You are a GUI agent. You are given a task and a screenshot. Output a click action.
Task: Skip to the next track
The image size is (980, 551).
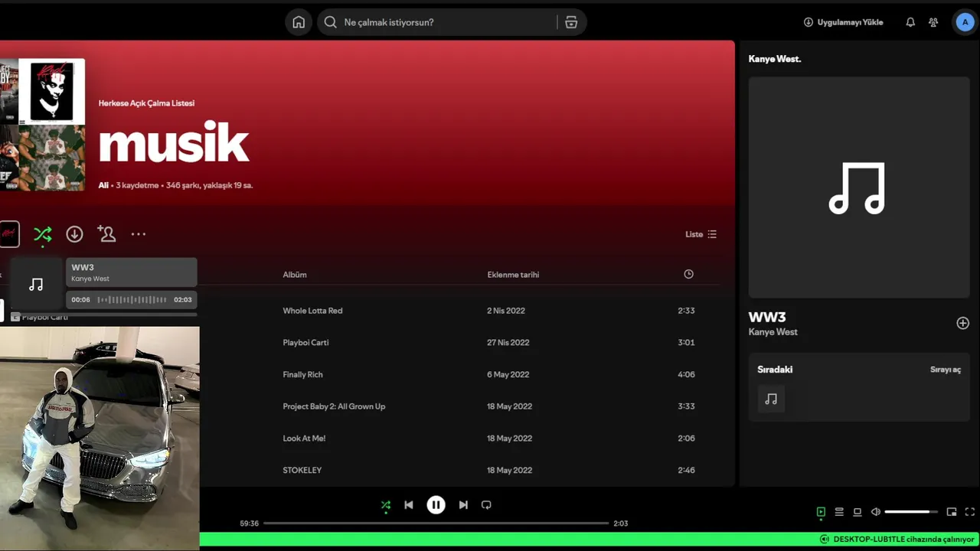[x=463, y=505]
